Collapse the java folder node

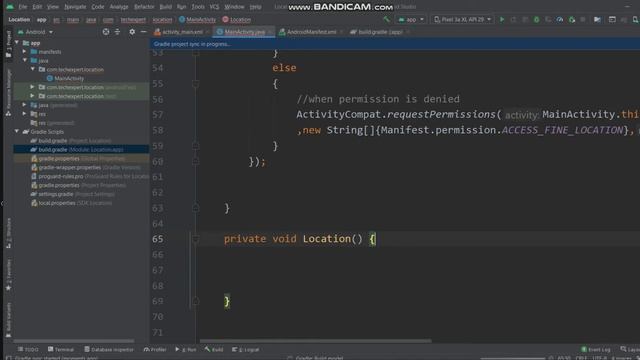24,60
